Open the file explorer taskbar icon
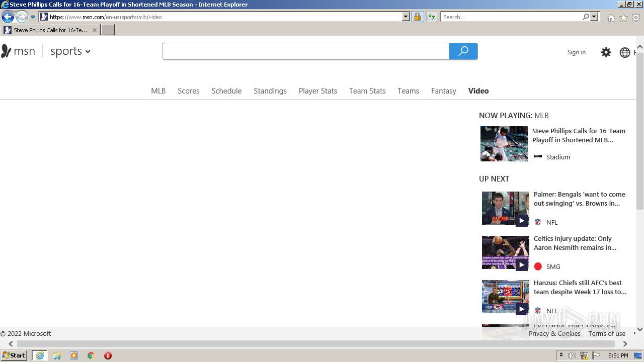Image resolution: width=644 pixels, height=362 pixels. (57, 355)
